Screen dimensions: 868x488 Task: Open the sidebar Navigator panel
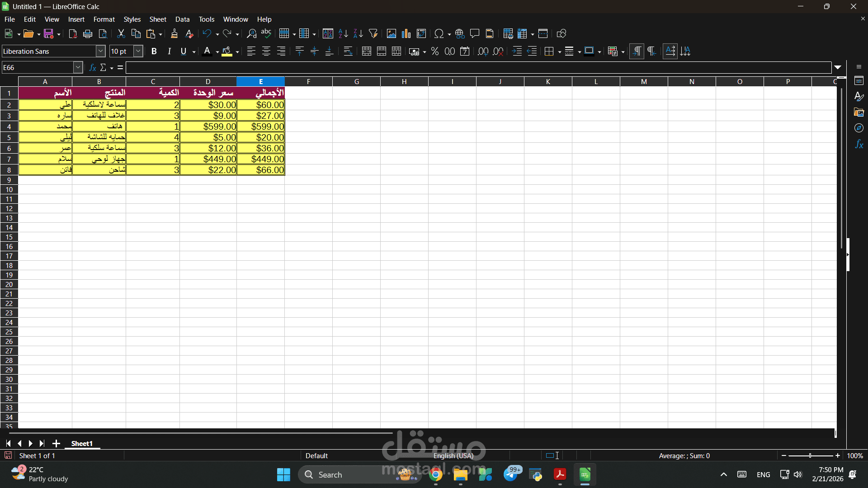(x=859, y=128)
